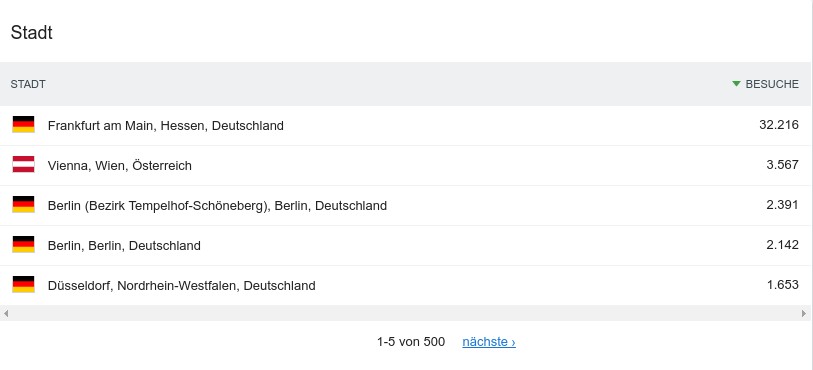Click the 1-5 von 500 pagination text

point(411,342)
